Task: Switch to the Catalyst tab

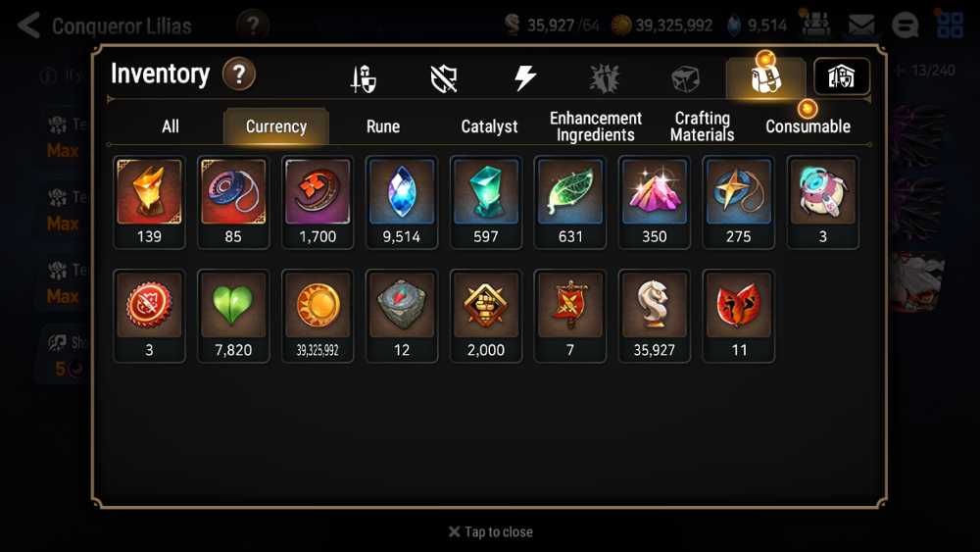Action: tap(489, 126)
